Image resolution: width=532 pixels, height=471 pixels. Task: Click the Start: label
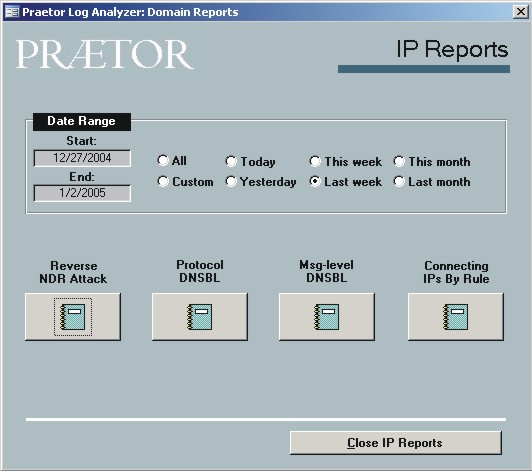click(81, 141)
